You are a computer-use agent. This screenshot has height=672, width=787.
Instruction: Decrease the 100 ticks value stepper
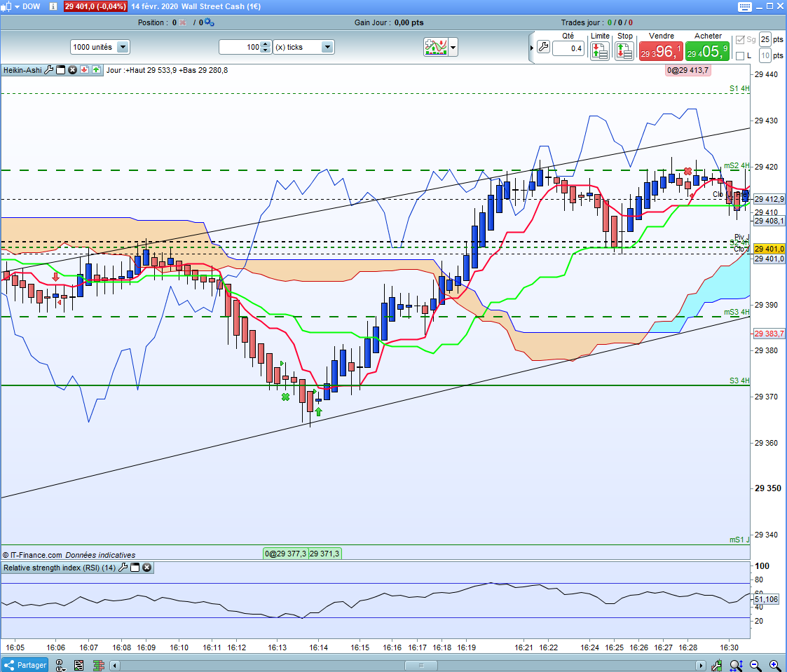(x=266, y=50)
